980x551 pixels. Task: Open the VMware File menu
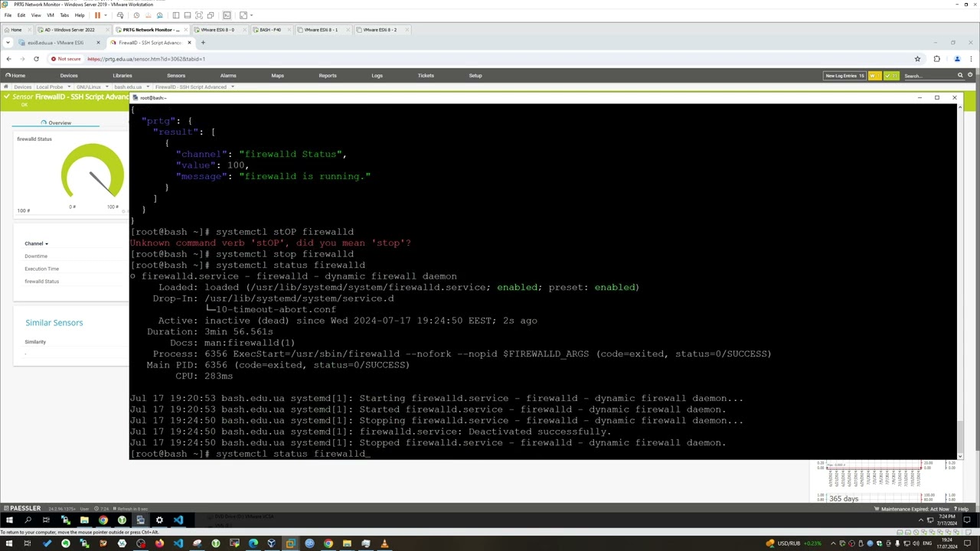8,15
